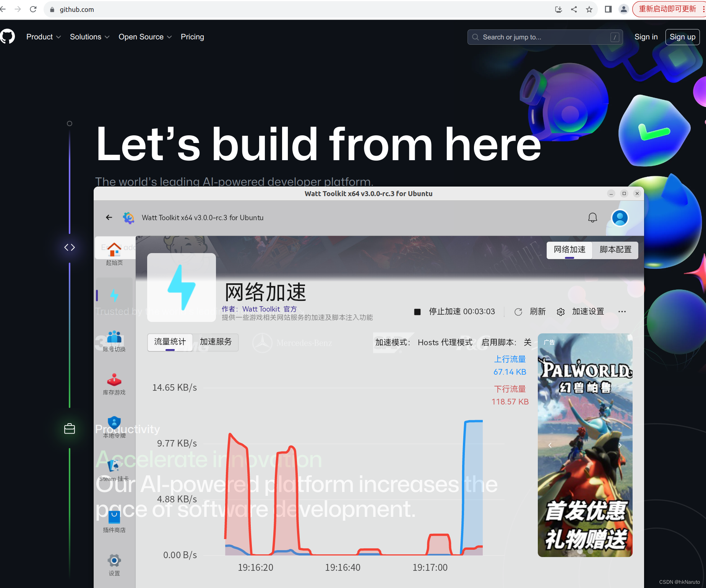The width and height of the screenshot is (706, 588).
Task: Focus the Search or jump to field
Action: (x=545, y=37)
